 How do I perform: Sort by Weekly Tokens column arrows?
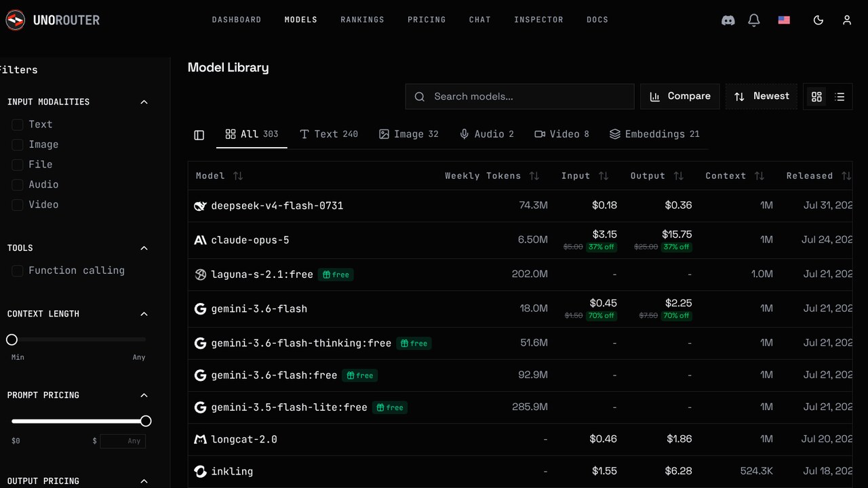pyautogui.click(x=534, y=176)
